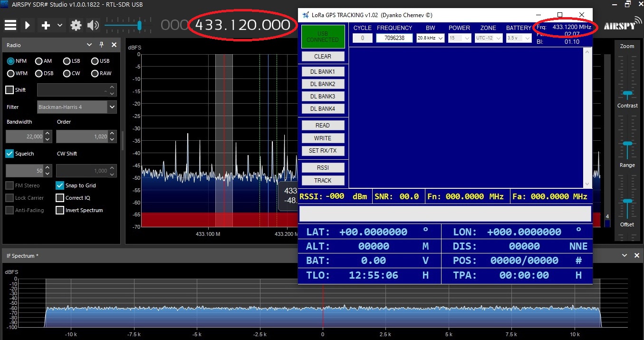Click the READ button
The height and width of the screenshot is (340, 644).
pyautogui.click(x=323, y=126)
